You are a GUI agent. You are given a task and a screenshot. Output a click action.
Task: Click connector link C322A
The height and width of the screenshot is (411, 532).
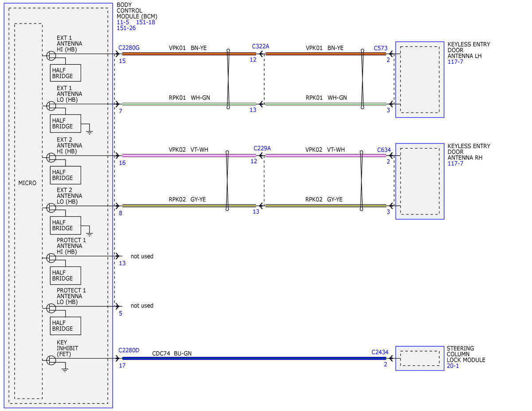[x=260, y=46]
